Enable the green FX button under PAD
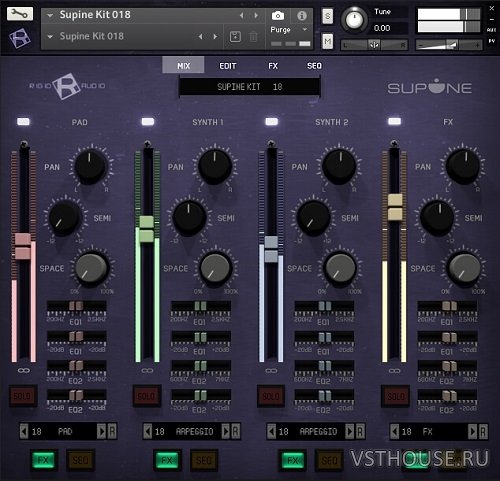Screen dimensions: 500x481 click(44, 460)
